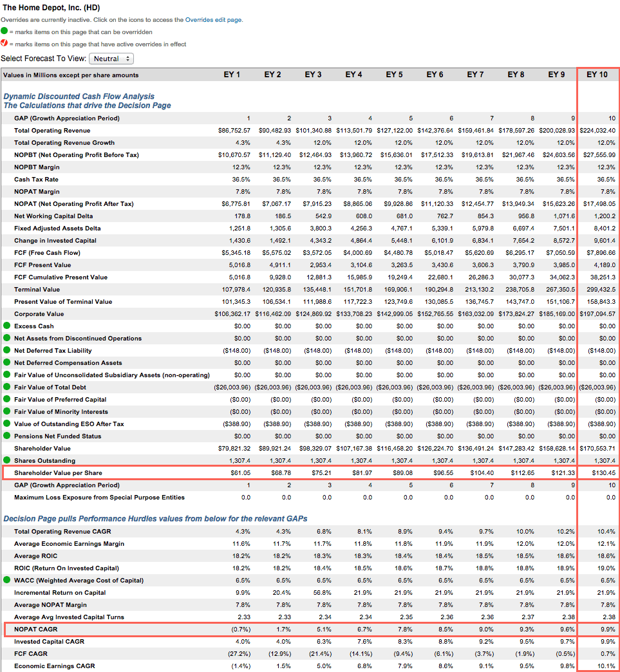620x672 pixels.
Task: Click override icon for Net Deferred Compensation Assets
Action: pyautogui.click(x=7, y=362)
